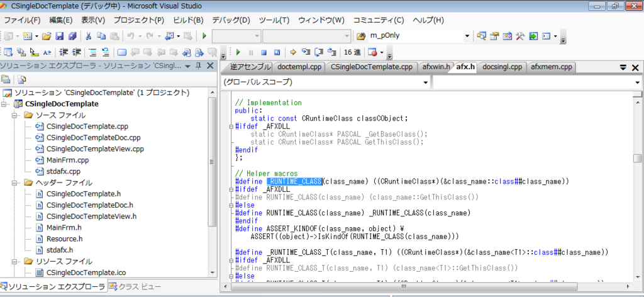This screenshot has width=644, height=297.
Task: Cut selection with the scissors icon
Action: (88, 36)
